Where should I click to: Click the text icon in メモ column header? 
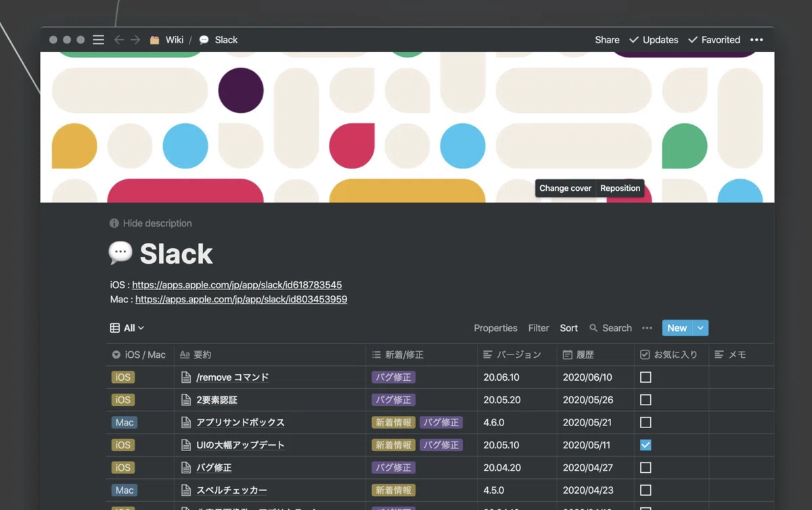pyautogui.click(x=719, y=354)
